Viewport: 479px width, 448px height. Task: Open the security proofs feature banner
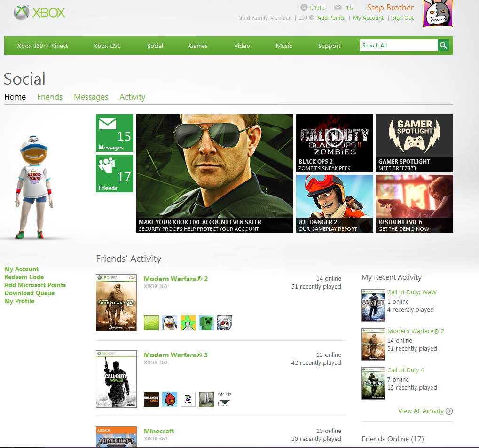[215, 173]
